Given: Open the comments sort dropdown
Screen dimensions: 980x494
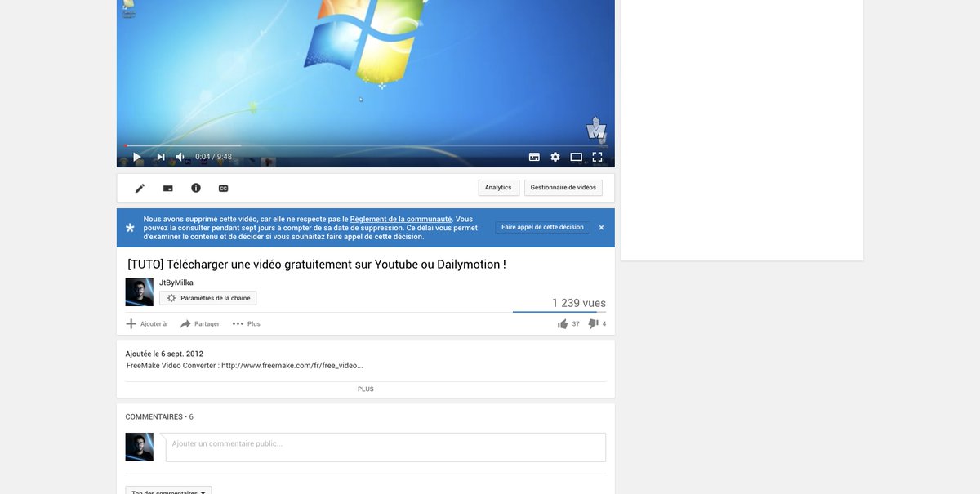Looking at the screenshot, I should point(168,492).
